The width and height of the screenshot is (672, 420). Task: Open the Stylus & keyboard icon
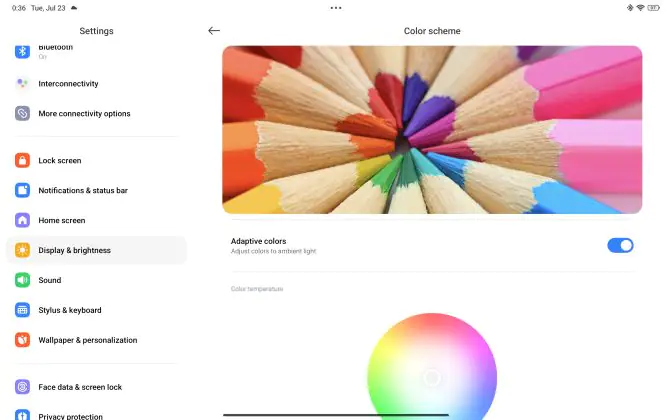22,310
